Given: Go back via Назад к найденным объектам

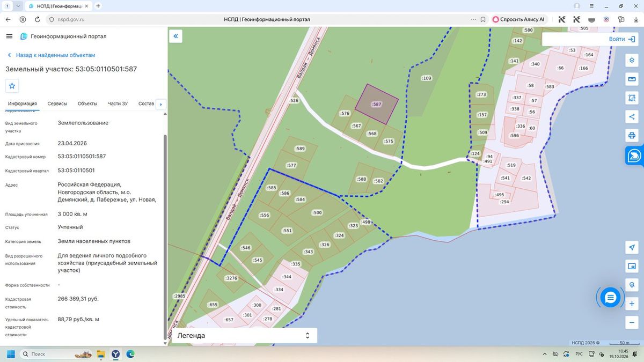Looking at the screenshot, I should tap(51, 55).
